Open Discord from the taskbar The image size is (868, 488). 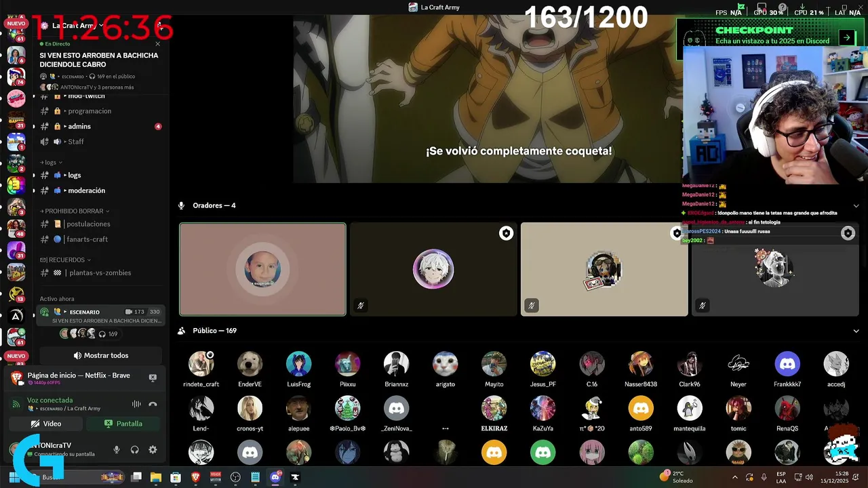tap(275, 477)
